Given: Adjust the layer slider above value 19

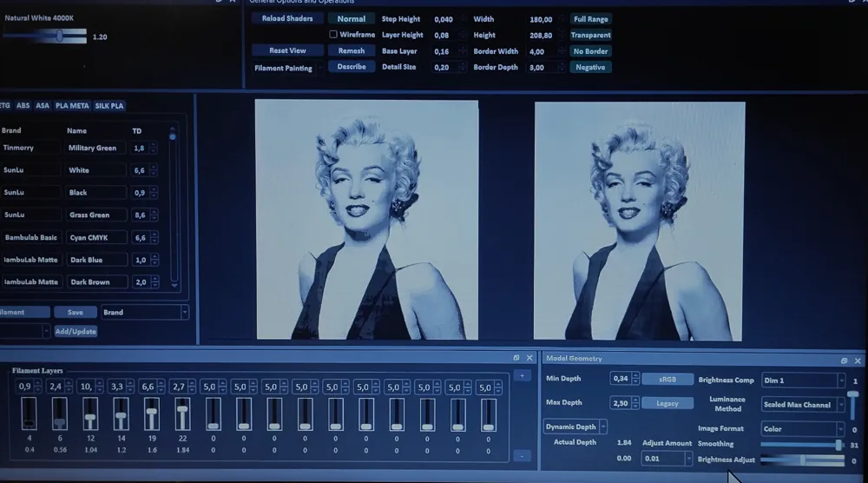Looking at the screenshot, I should coord(151,414).
